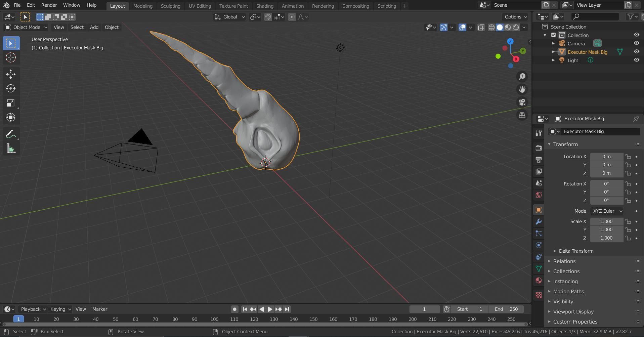Choose the Transform tool
The width and height of the screenshot is (644, 337).
(x=11, y=117)
